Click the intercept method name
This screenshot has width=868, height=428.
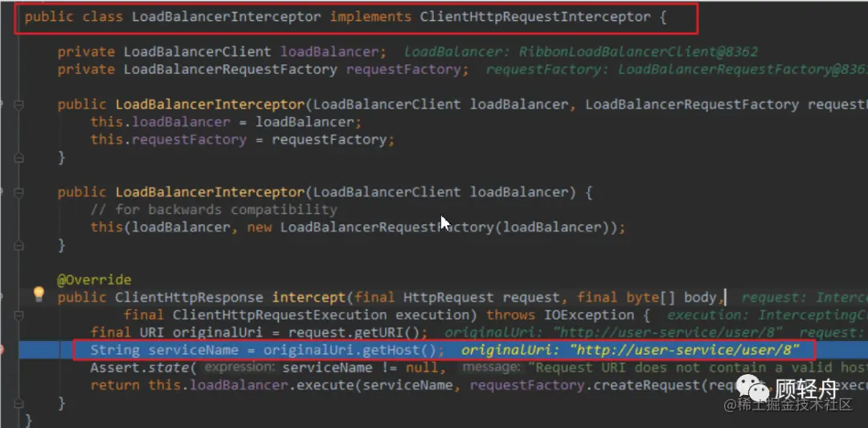(x=309, y=298)
